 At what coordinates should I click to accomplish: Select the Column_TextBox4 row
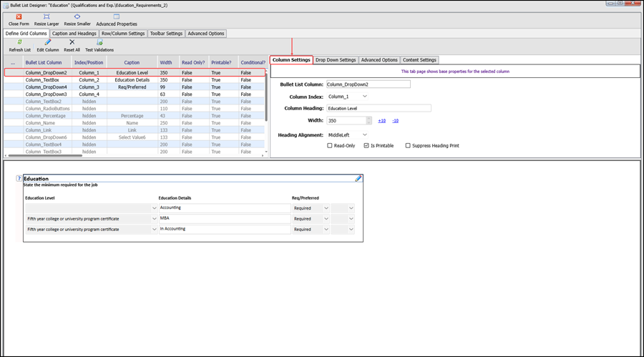point(135,145)
